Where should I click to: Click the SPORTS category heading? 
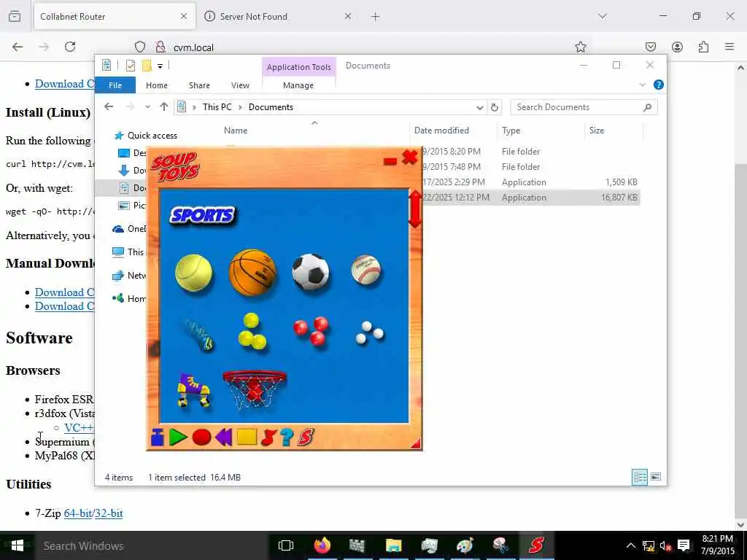203,215
